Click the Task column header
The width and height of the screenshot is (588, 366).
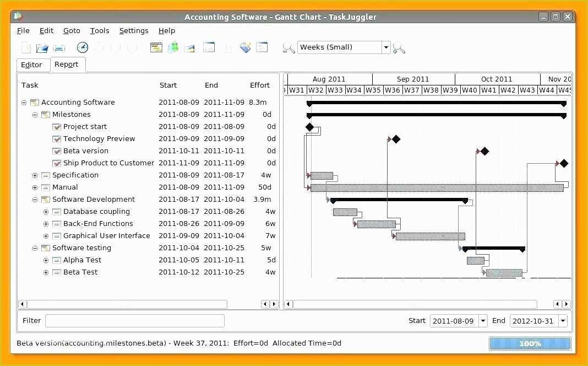tap(30, 85)
